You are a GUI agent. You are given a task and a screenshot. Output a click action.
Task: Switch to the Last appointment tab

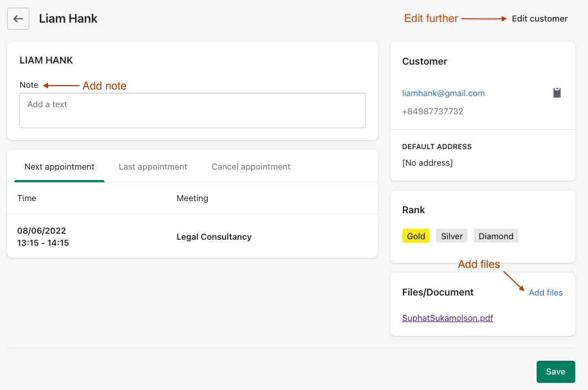click(x=153, y=167)
